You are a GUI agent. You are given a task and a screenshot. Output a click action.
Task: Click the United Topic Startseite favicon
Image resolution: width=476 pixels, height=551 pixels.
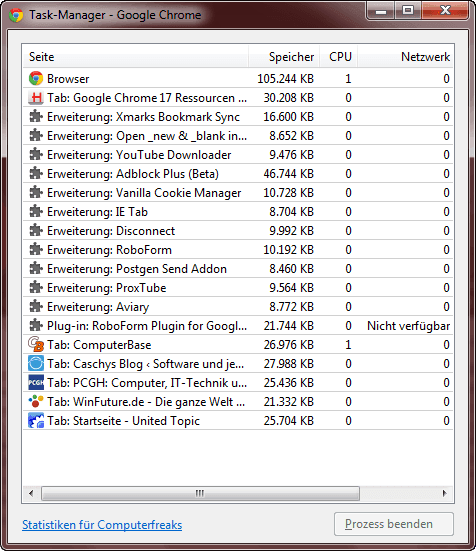pyautogui.click(x=36, y=420)
